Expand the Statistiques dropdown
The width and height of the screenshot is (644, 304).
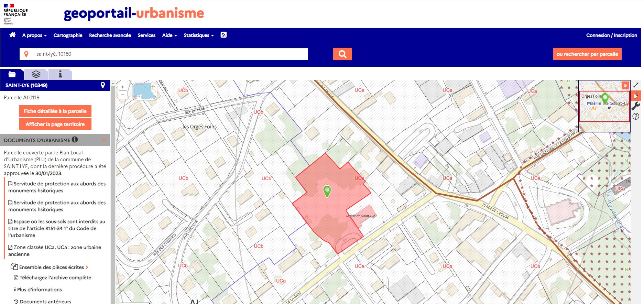point(199,35)
